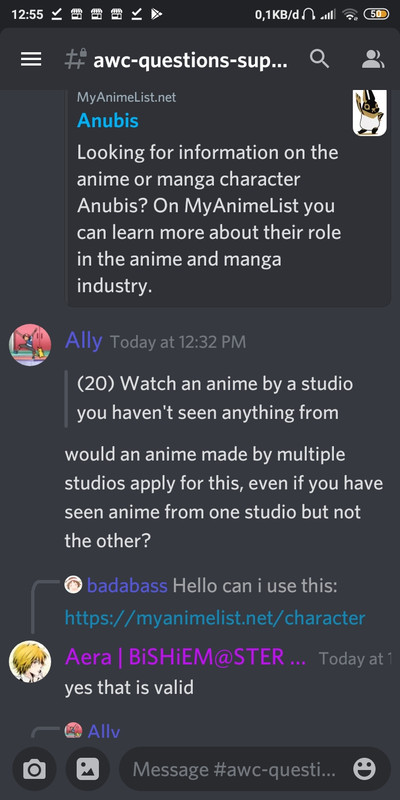
Task: Open the myanimelist.net/character link
Action: click(215, 618)
